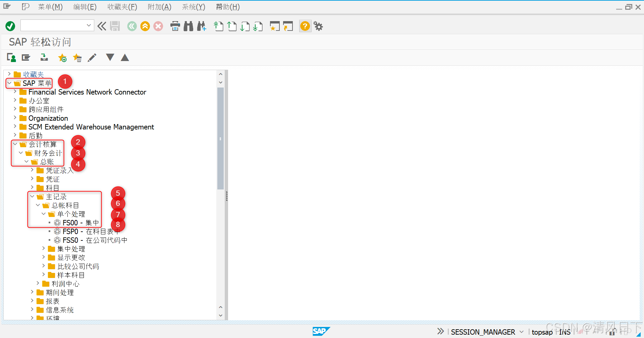Click Change Favorites pencil icon
Viewport: 644px width, 338px height.
coord(92,58)
